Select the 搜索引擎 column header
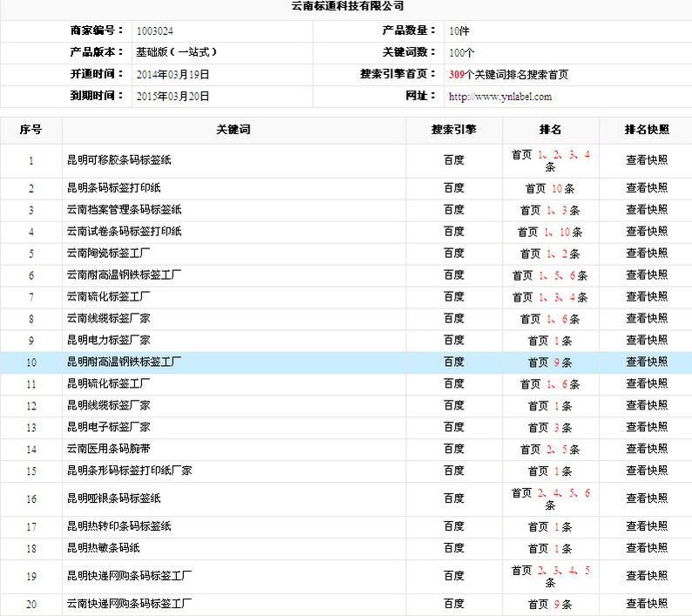The width and height of the screenshot is (692, 616). pos(454,129)
